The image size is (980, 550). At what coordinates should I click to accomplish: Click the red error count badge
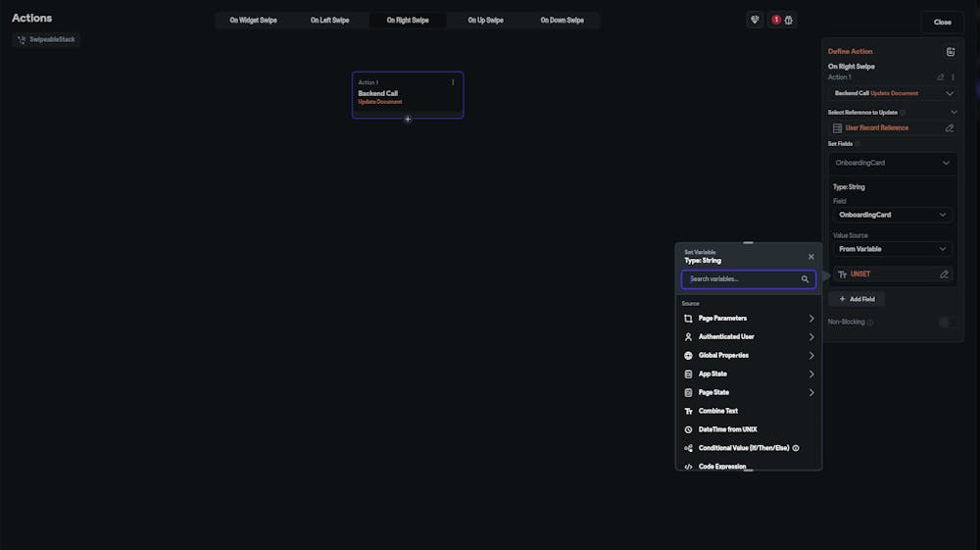775,20
